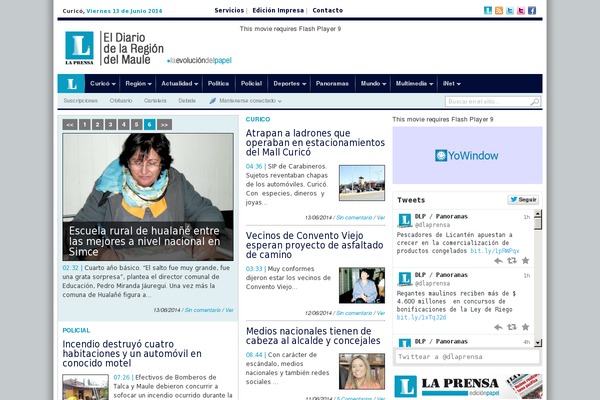The image size is (600, 400).
Task: Click DLP avatar on Pescadores de Licantén tweet
Action: (x=404, y=220)
